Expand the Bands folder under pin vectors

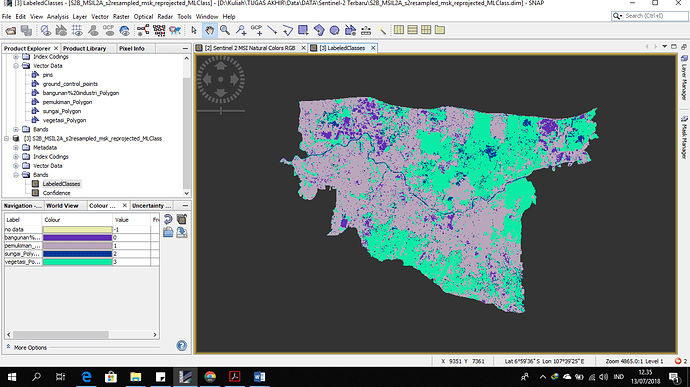click(16, 129)
